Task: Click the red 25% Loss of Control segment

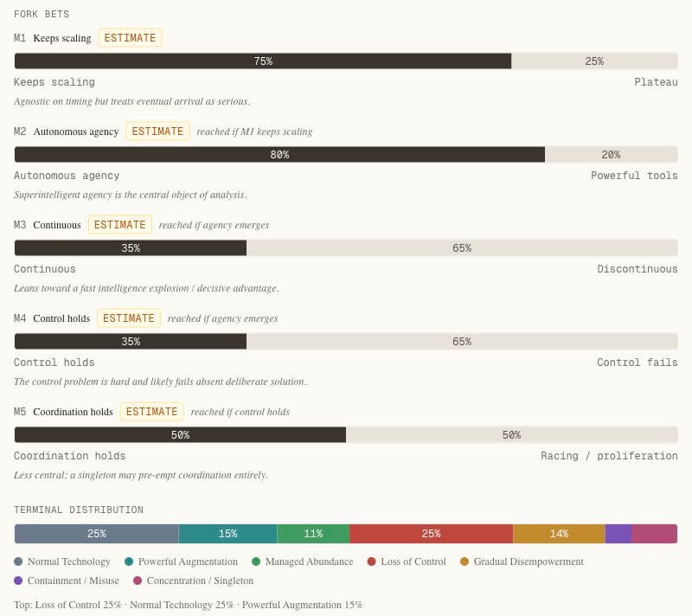Action: pyautogui.click(x=431, y=534)
